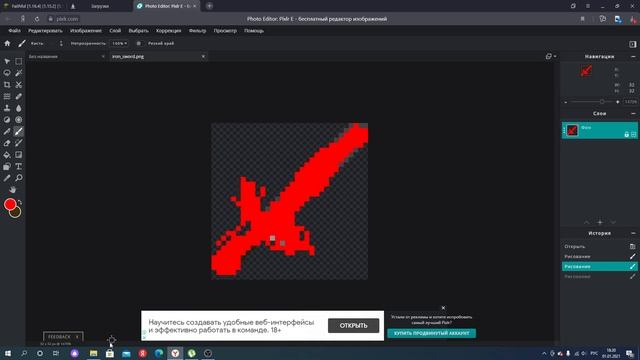Add a new layer with plus button
Screen dimensions: 640x360
[x=600, y=222]
